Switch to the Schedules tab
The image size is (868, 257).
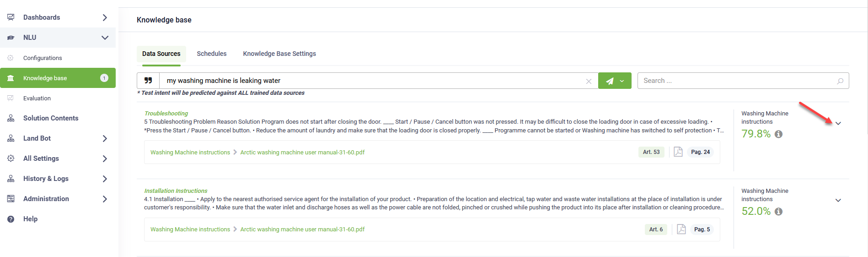pyautogui.click(x=212, y=54)
